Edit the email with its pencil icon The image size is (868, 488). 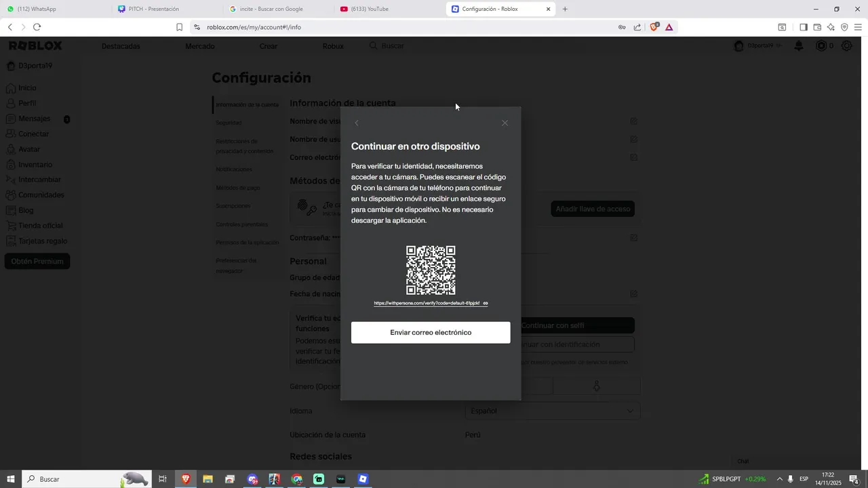pyautogui.click(x=633, y=157)
